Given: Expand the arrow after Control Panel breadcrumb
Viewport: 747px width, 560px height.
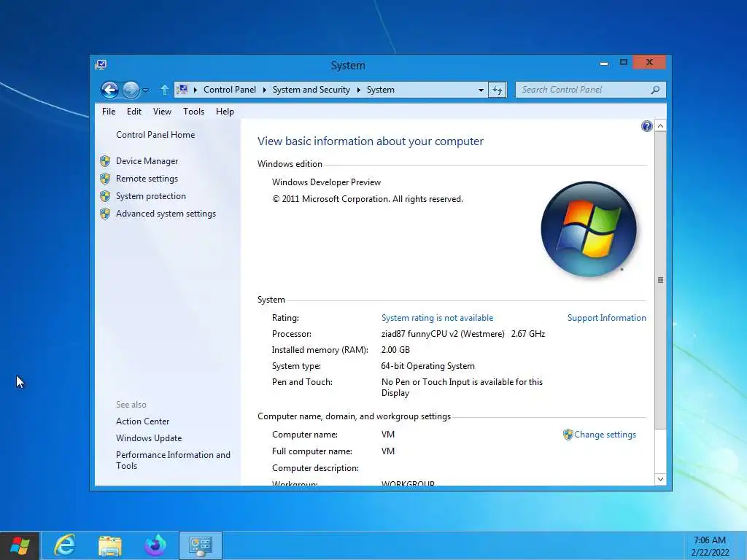Looking at the screenshot, I should pyautogui.click(x=264, y=90).
